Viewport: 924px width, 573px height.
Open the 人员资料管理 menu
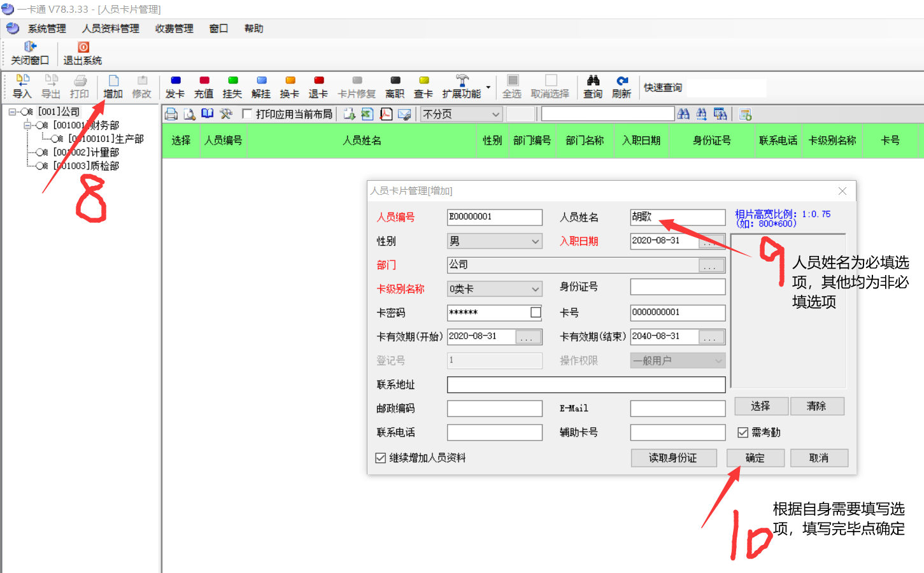[111, 29]
